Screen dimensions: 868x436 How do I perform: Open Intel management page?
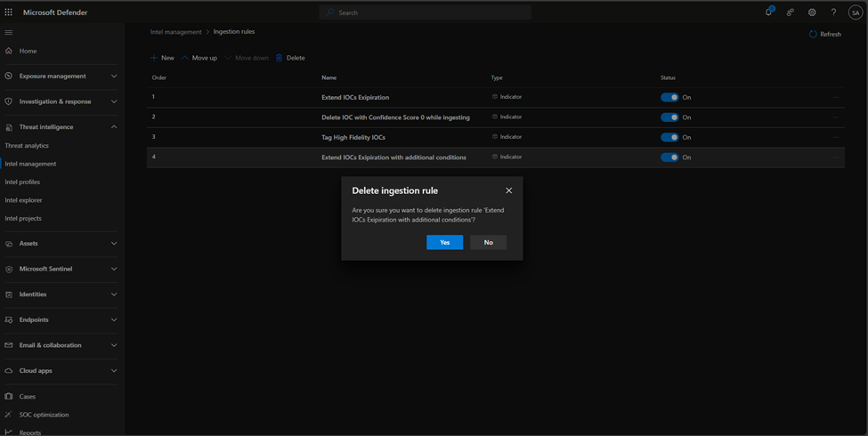click(x=30, y=165)
